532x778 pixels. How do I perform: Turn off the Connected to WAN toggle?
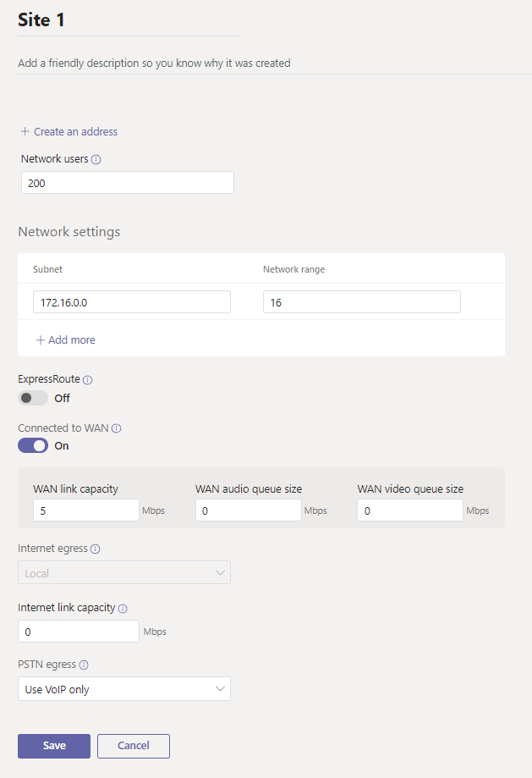(33, 445)
